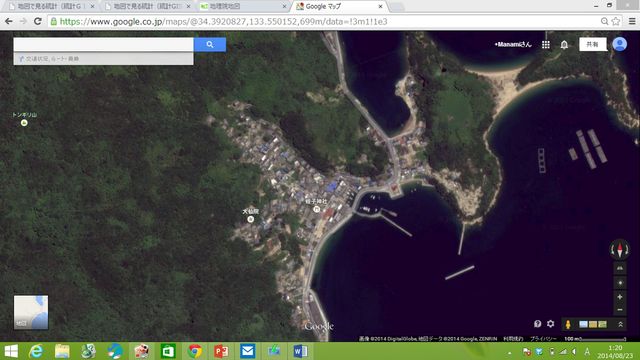This screenshot has width=640, height=360.
Task: Select the Google マップ tab
Action: coord(339,7)
